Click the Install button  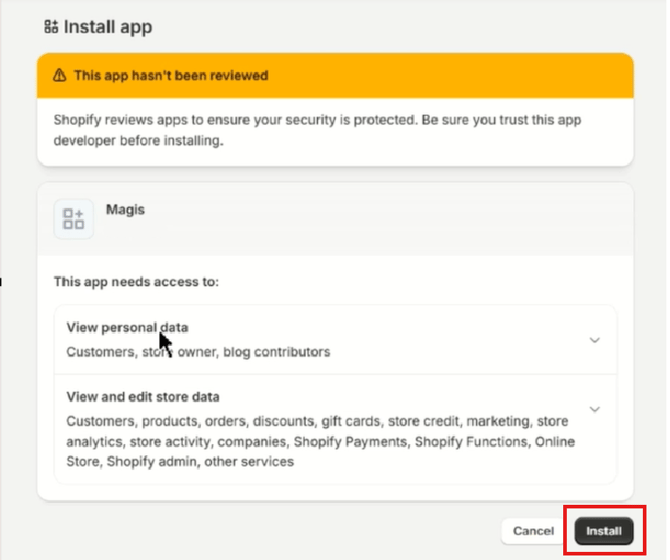point(603,531)
